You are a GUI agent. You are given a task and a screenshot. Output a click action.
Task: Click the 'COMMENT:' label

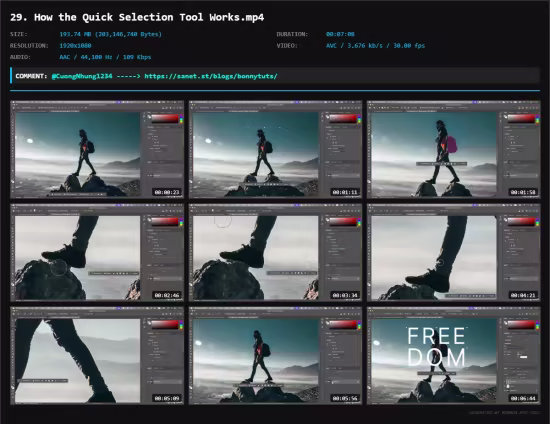click(31, 76)
